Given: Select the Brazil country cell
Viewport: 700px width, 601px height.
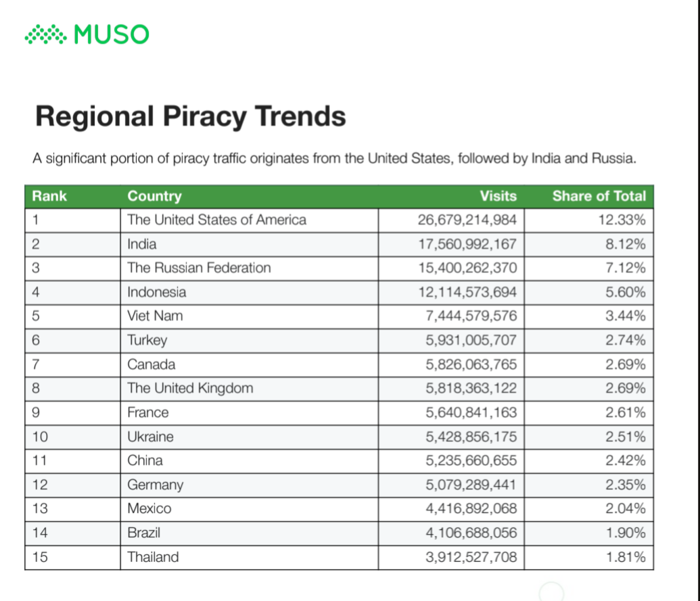Looking at the screenshot, I should coord(143,533).
